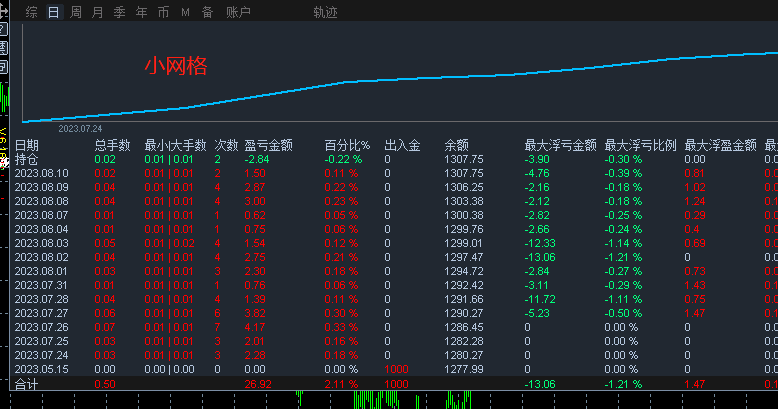The width and height of the screenshot is (778, 409).
Task: Select the 2023.08.01 date row
Action: point(393,271)
